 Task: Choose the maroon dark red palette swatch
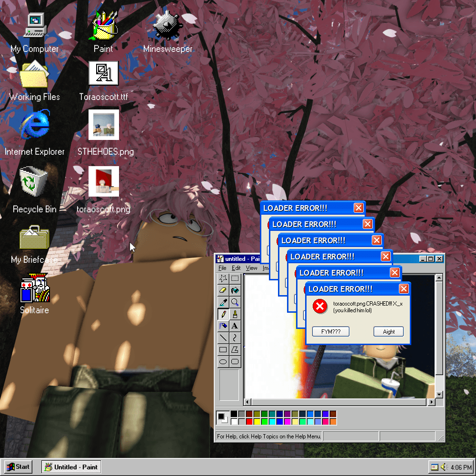249,414
